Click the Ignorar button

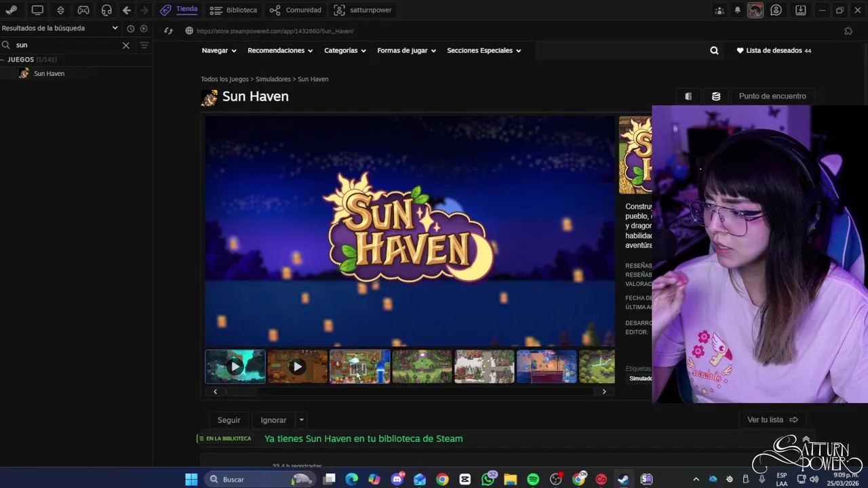point(273,420)
